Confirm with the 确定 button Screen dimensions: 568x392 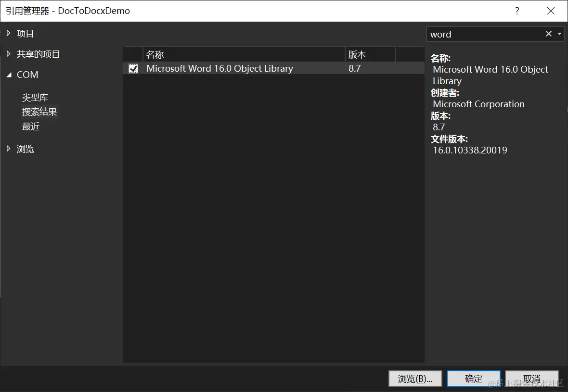click(x=474, y=379)
